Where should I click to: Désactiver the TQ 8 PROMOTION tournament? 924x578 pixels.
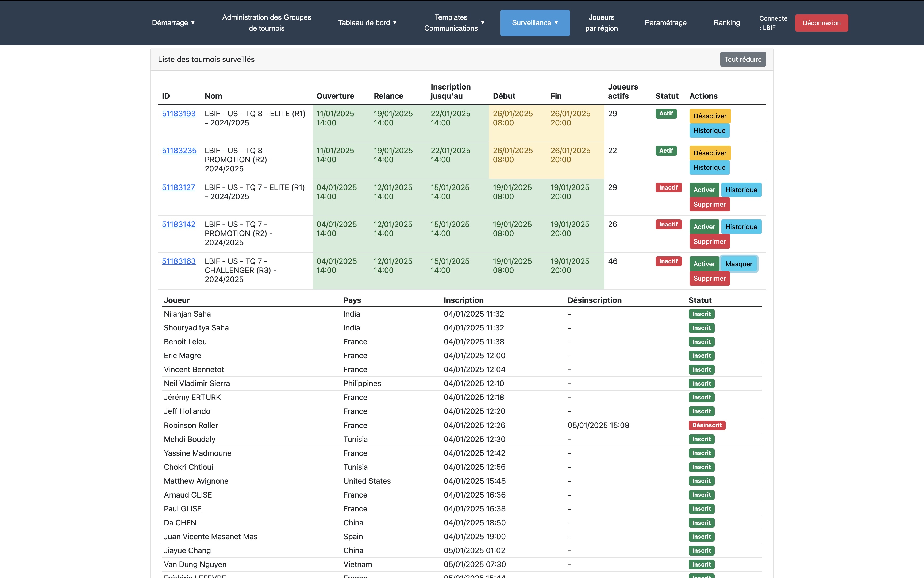pyautogui.click(x=710, y=153)
